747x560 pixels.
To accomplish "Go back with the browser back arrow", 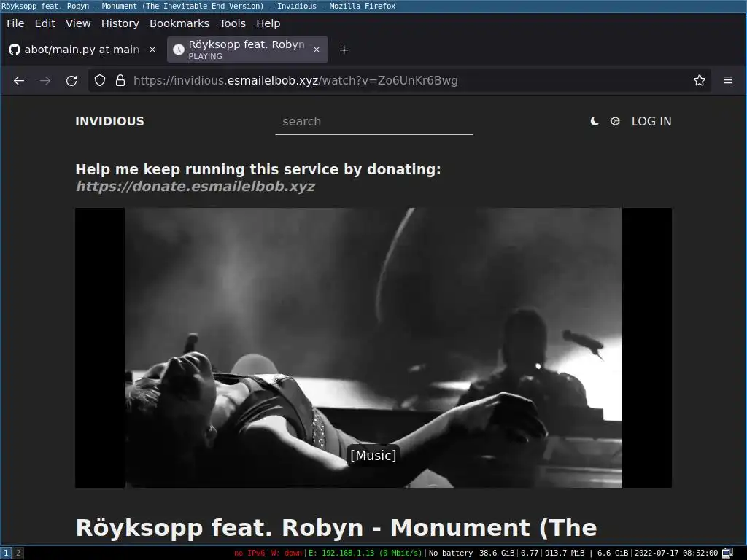I will point(19,81).
